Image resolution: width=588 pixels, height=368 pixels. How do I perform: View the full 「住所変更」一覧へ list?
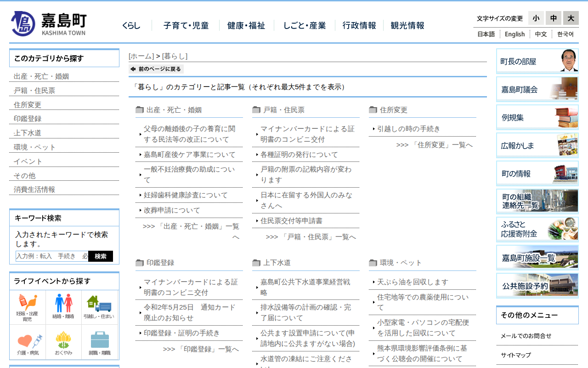435,145
